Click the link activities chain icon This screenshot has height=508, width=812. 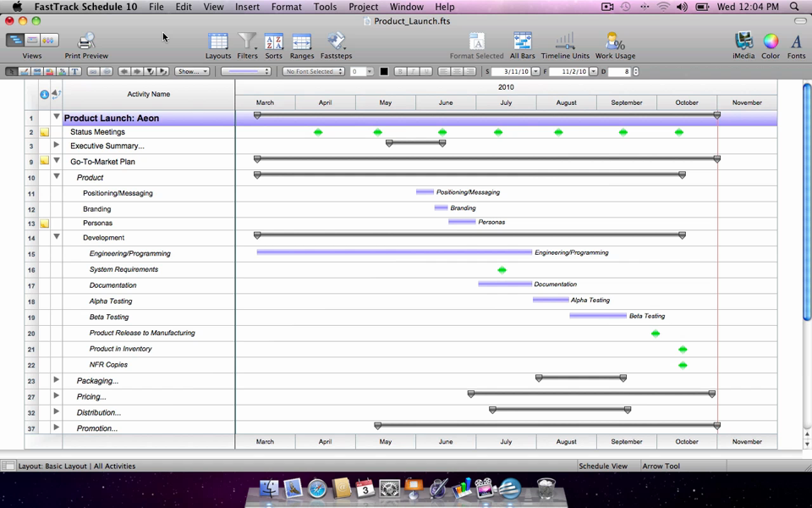[93, 71]
